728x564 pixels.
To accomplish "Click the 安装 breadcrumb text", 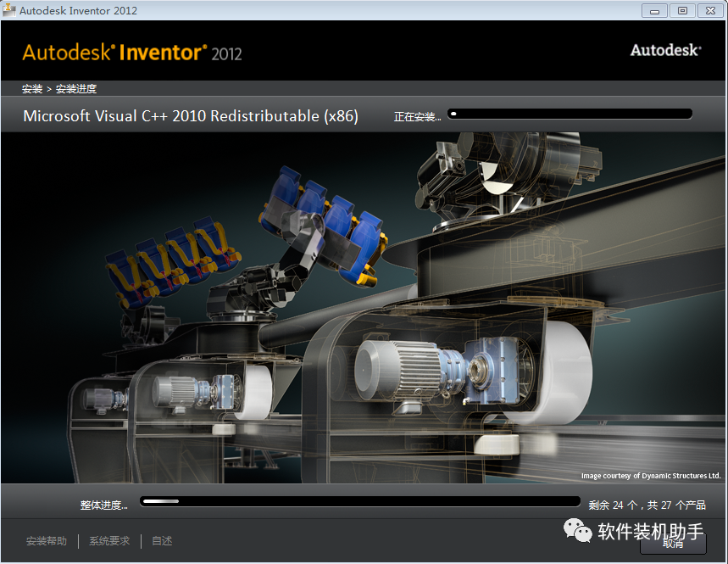I will [32, 89].
